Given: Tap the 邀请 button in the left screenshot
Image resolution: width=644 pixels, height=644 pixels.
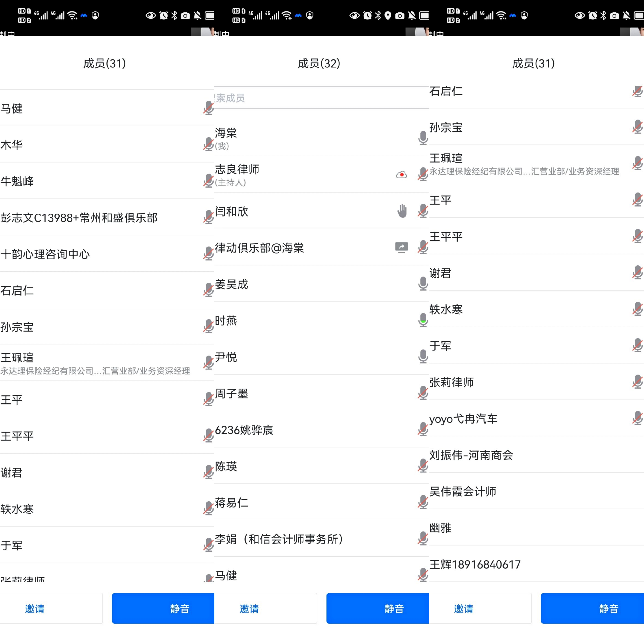Looking at the screenshot, I should (x=51, y=609).
